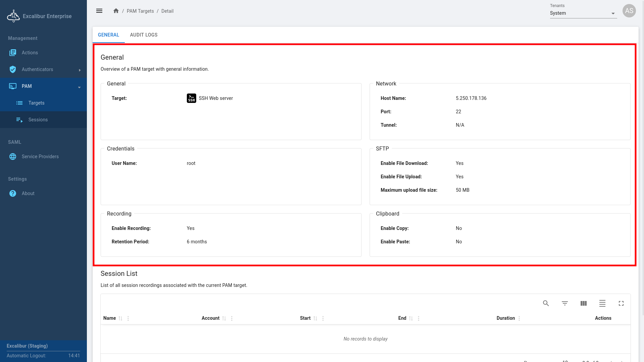Open the filter icon in Session List
The width and height of the screenshot is (644, 362).
point(565,303)
